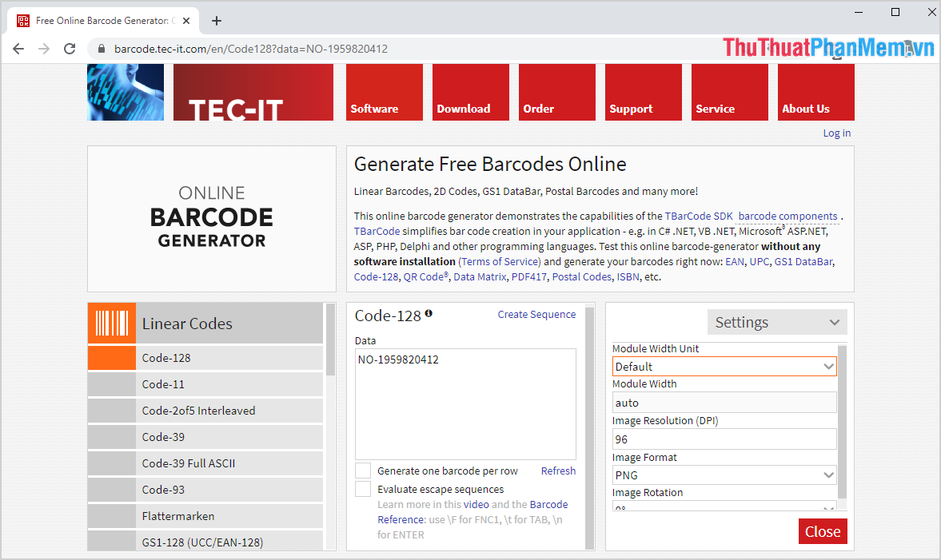The width and height of the screenshot is (941, 560).
Task: Open the Module Width Unit dropdown
Action: pyautogui.click(x=724, y=367)
